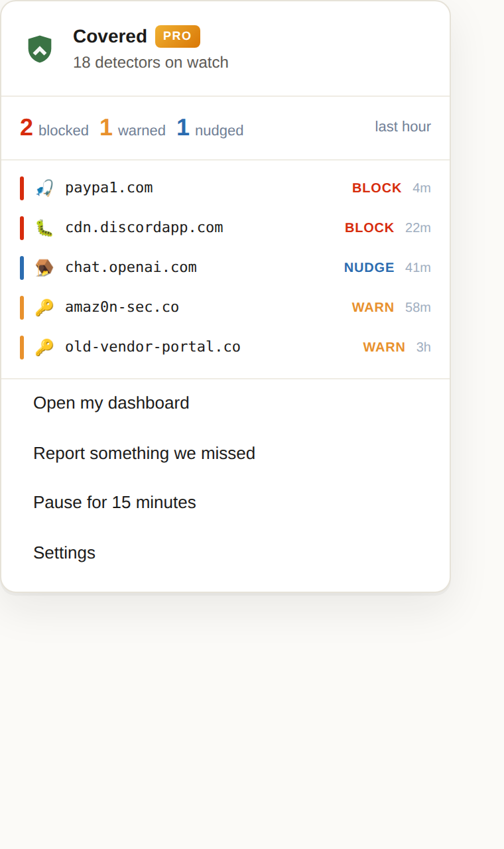Click the key icon beside old-vendor-portal.co
The height and width of the screenshot is (849, 504).
tap(44, 347)
